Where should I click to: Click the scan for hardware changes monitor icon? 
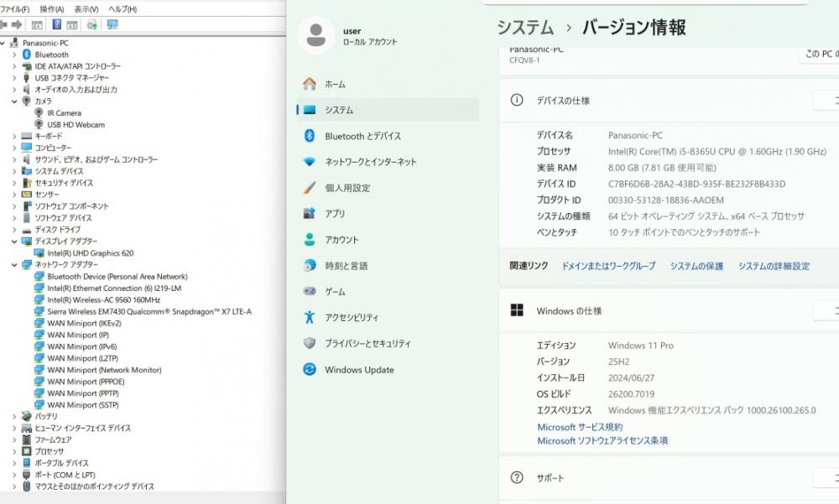[112, 24]
